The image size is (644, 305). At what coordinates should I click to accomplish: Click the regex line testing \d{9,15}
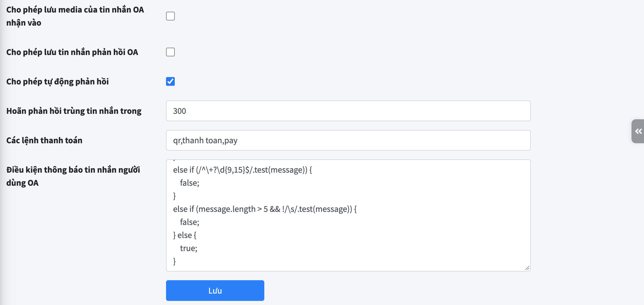coord(243,170)
